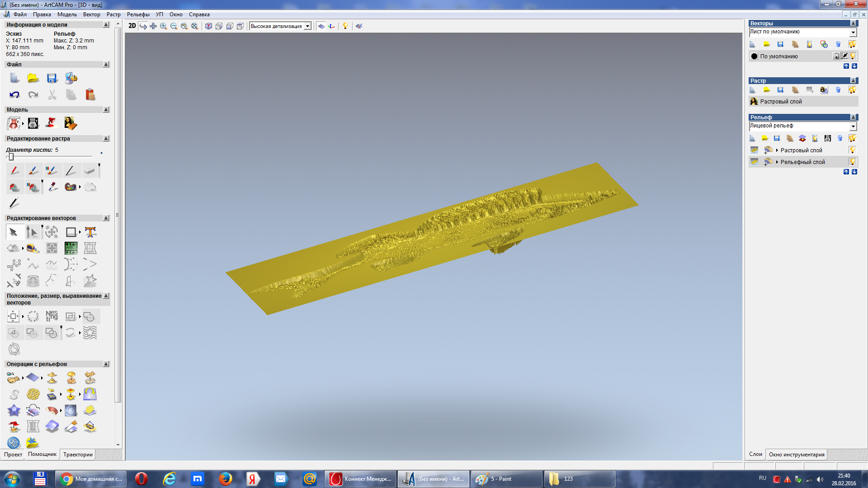Click the save model floppy icon

52,78
